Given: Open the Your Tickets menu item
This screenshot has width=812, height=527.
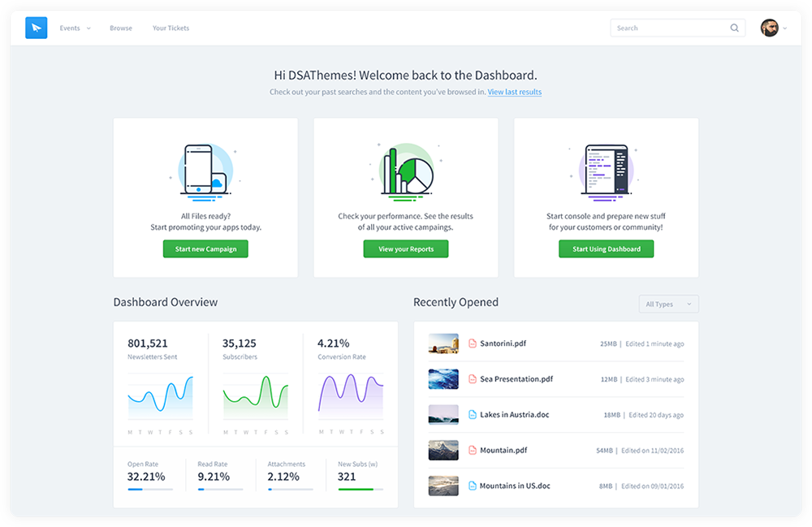Looking at the screenshot, I should pos(171,28).
